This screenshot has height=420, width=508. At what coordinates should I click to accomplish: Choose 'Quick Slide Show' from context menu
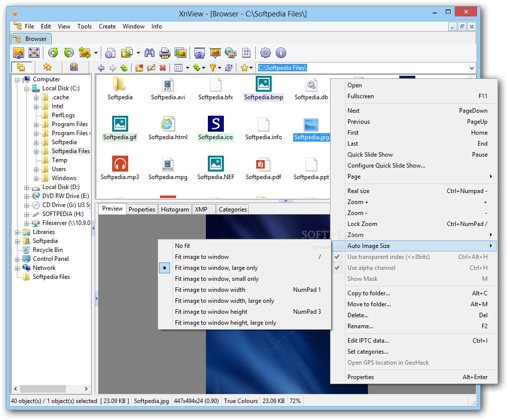click(x=414, y=155)
